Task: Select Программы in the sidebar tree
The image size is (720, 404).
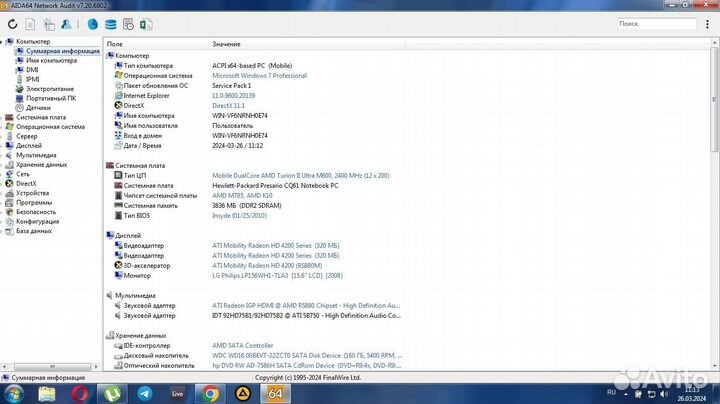Action: tap(34, 202)
